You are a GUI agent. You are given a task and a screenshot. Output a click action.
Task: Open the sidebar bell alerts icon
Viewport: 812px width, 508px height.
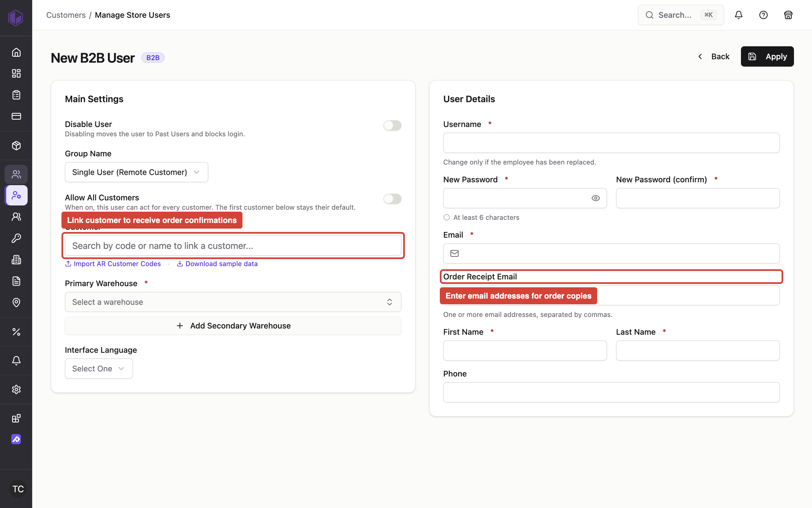[x=16, y=360]
